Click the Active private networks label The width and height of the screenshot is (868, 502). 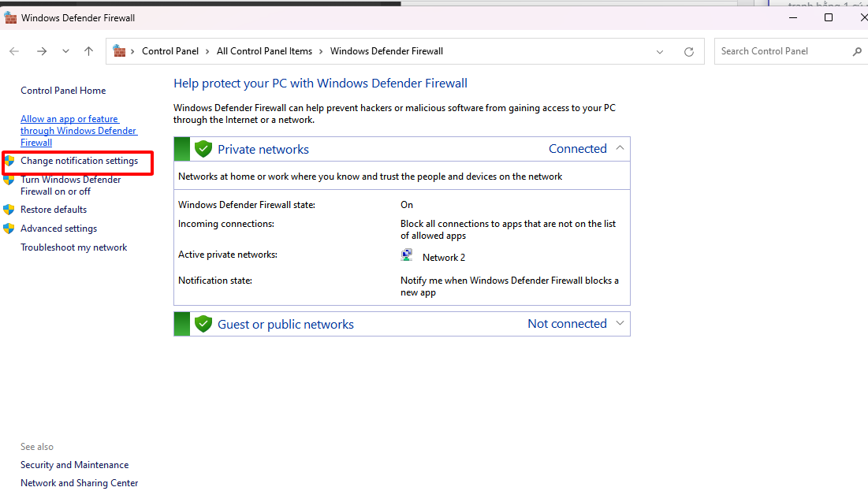coord(228,255)
